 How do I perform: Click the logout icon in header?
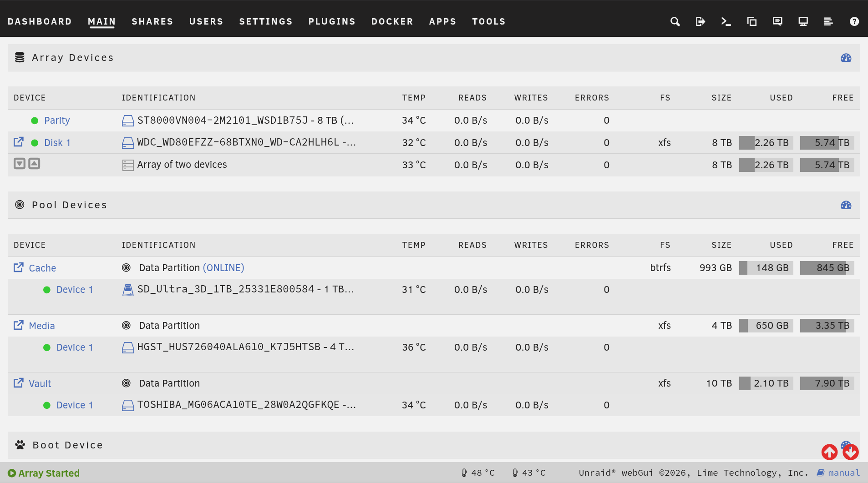point(700,21)
